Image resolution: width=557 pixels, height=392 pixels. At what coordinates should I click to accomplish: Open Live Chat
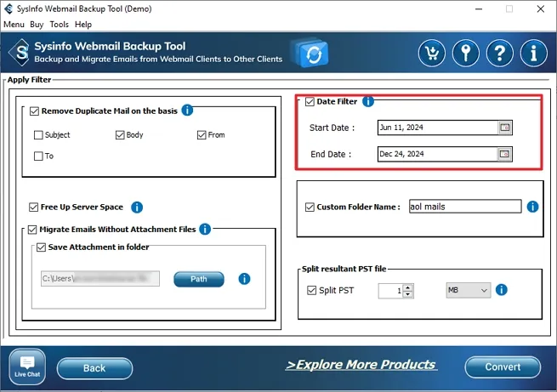[x=27, y=366]
